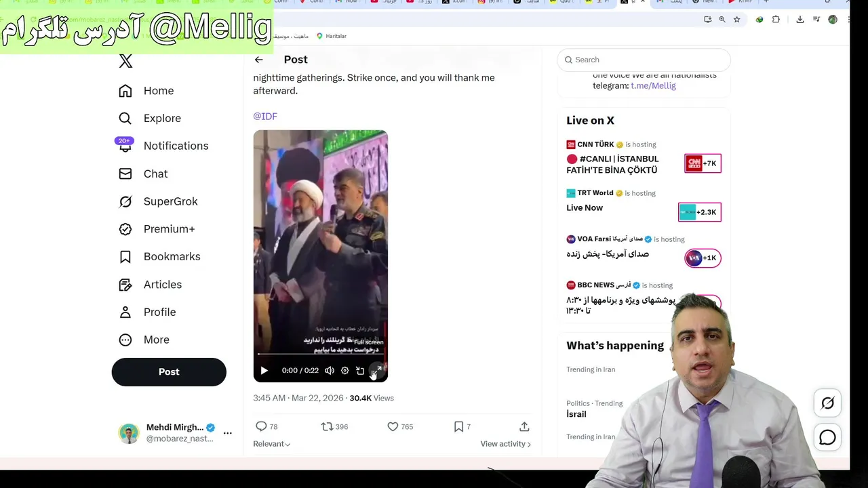This screenshot has height=488, width=868.
Task: Click the Bookmarks ribbon icon in sidebar
Action: [x=125, y=257]
